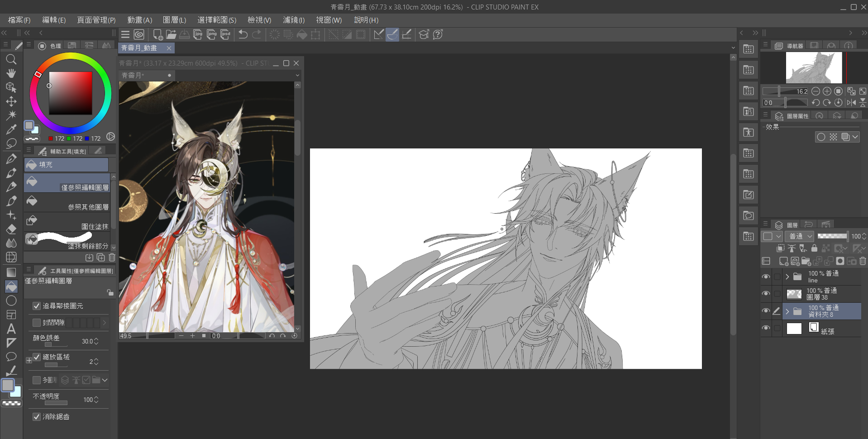
Task: Open the 動畫(A) menu
Action: [139, 20]
